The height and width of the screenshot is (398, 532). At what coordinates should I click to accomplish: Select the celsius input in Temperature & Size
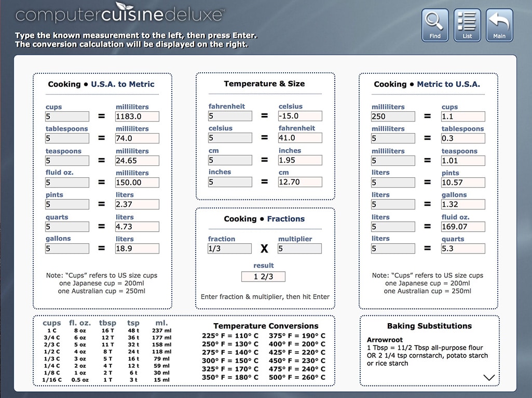point(230,138)
